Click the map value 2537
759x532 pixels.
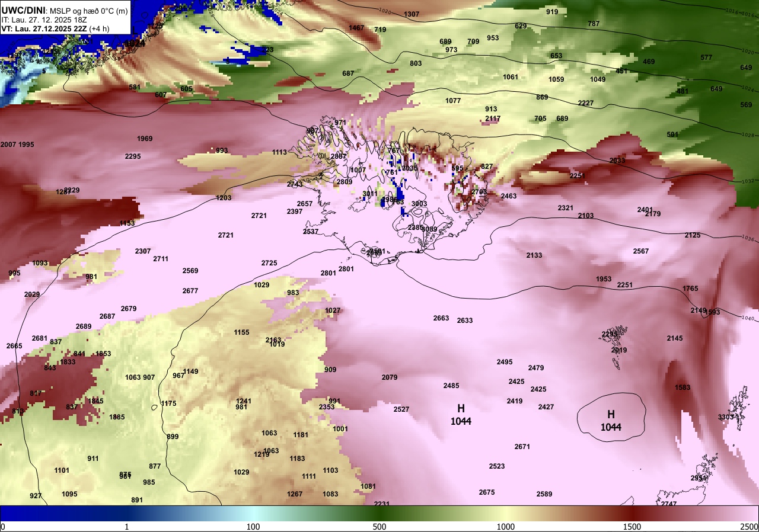pyautogui.click(x=311, y=232)
